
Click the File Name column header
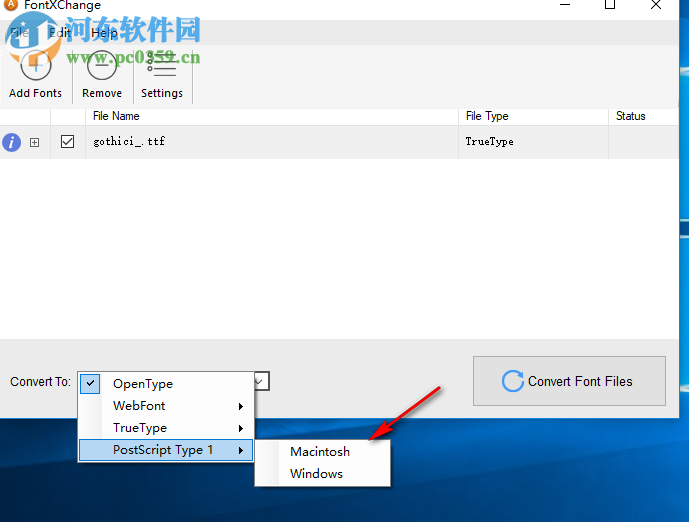tap(272, 116)
